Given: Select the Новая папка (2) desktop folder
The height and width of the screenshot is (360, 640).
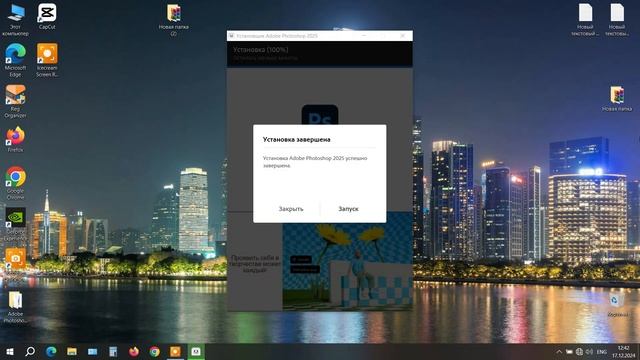Looking at the screenshot, I should [x=173, y=20].
